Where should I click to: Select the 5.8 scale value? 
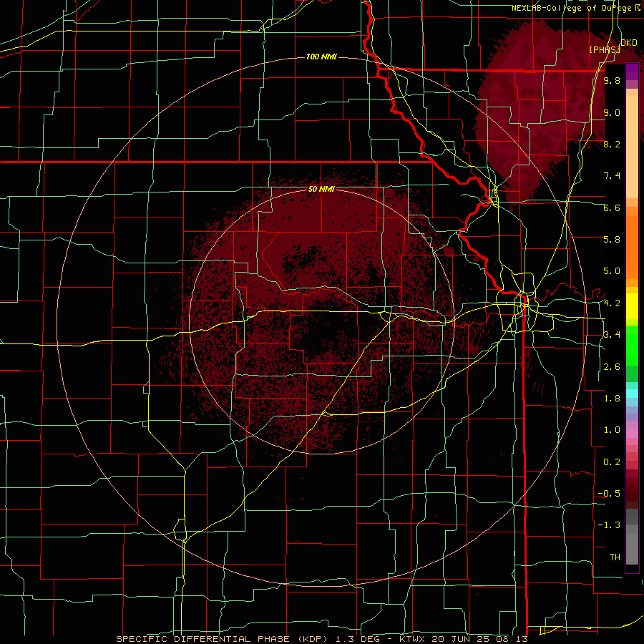coord(612,239)
